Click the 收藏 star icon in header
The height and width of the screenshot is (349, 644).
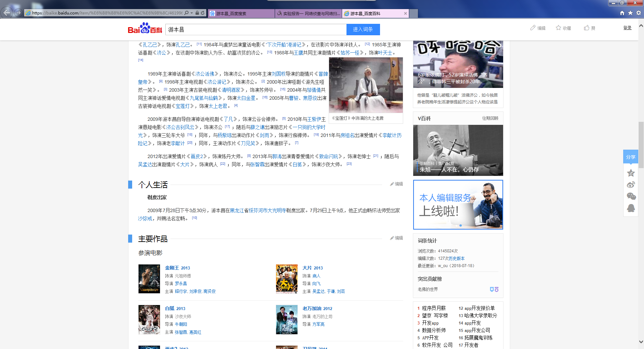click(558, 28)
